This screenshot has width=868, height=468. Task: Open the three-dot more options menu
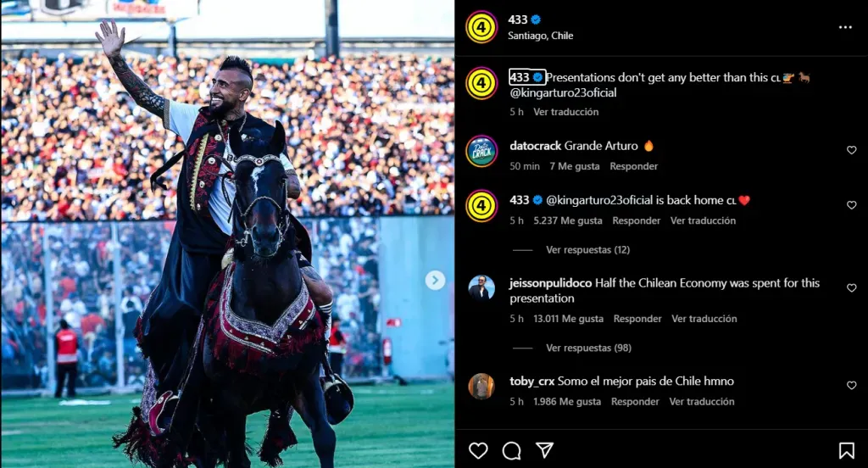845,27
